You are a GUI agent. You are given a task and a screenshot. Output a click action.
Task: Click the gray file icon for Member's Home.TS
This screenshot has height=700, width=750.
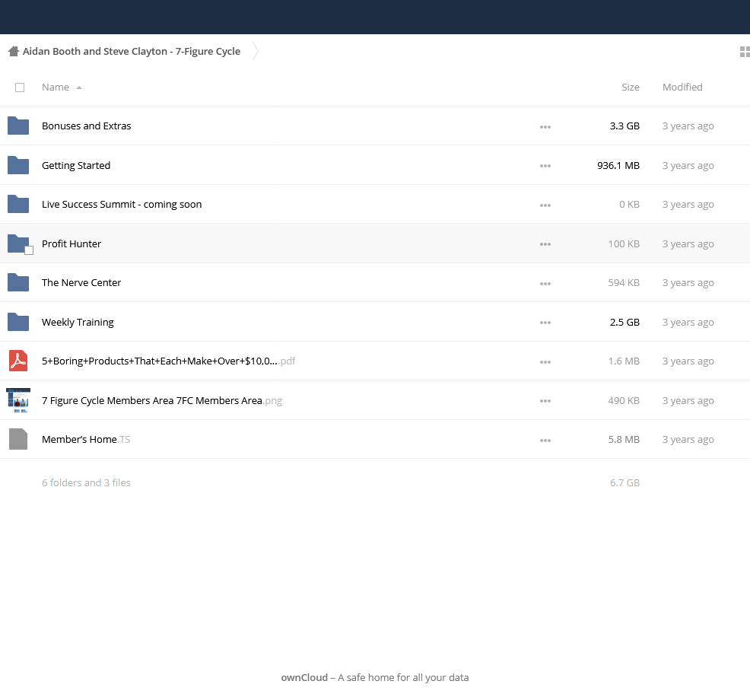click(x=18, y=439)
